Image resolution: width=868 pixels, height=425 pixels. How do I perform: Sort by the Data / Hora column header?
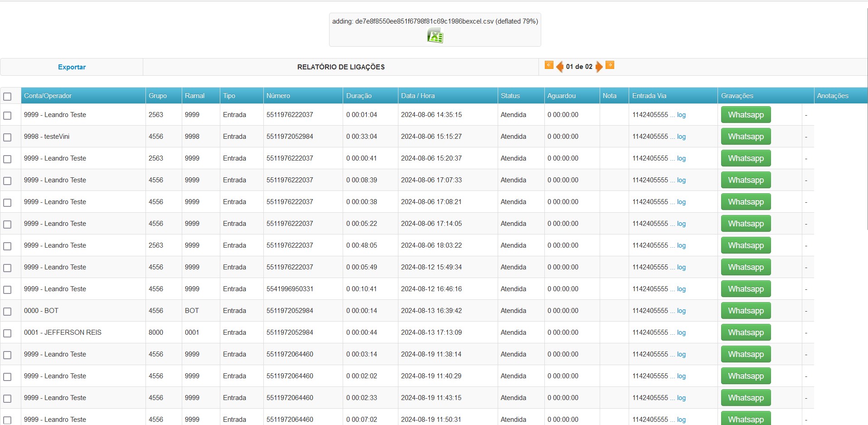point(417,96)
